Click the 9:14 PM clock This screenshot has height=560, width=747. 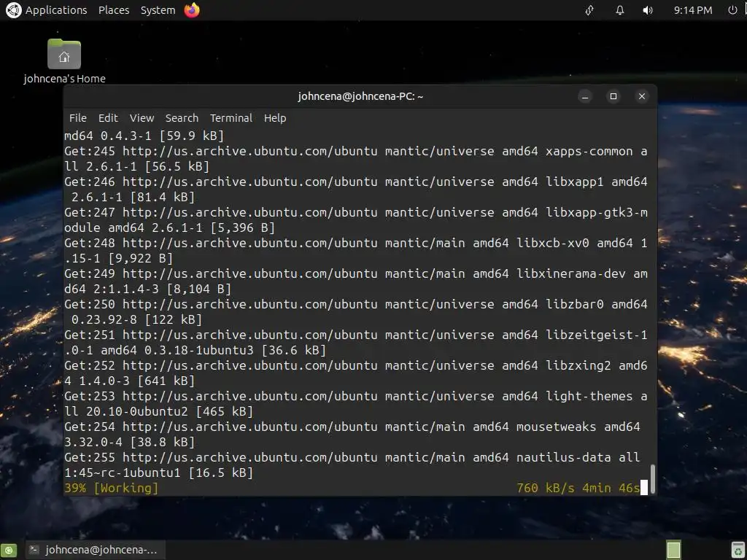point(693,10)
